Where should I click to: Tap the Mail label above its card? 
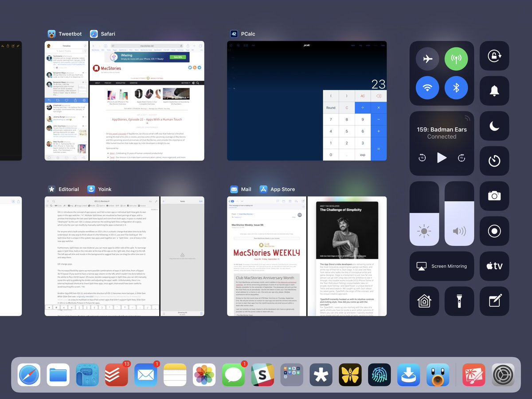246,189
